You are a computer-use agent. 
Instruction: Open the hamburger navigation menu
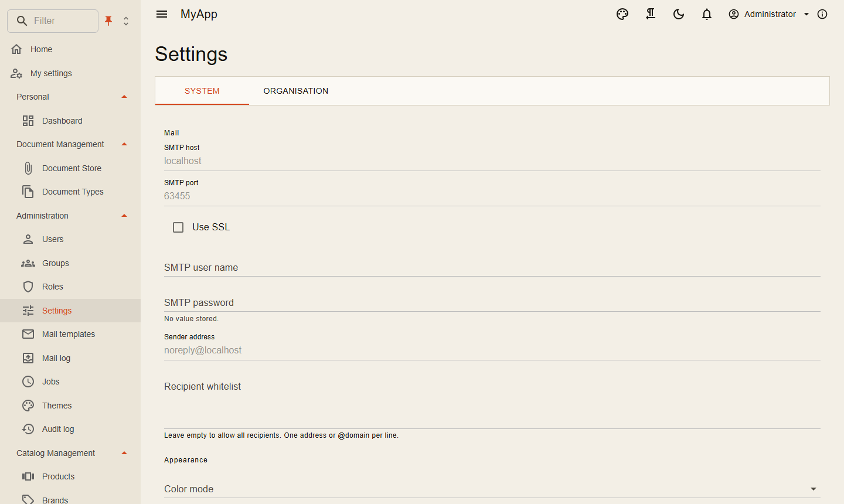(162, 14)
